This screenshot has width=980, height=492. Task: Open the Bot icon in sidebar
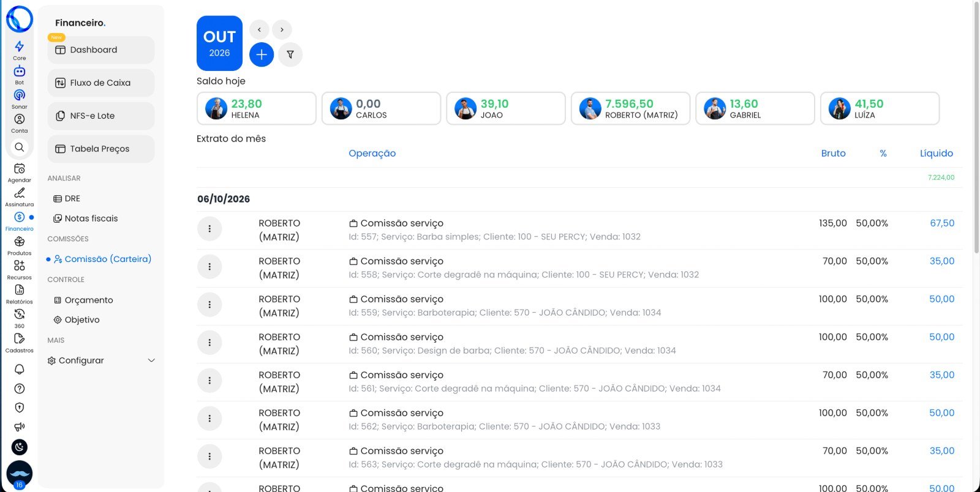tap(20, 71)
